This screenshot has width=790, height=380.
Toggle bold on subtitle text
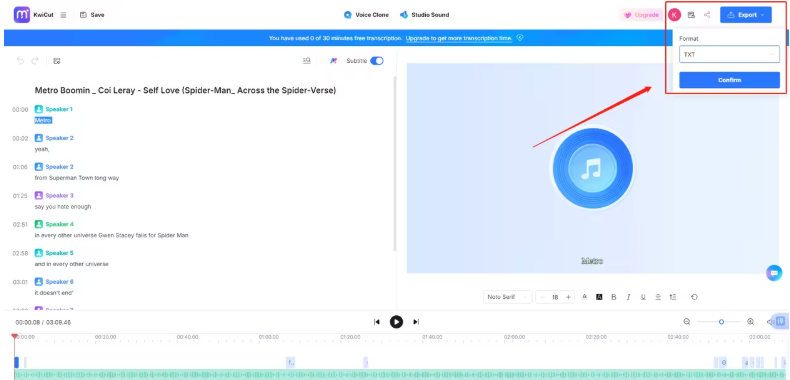coord(614,297)
